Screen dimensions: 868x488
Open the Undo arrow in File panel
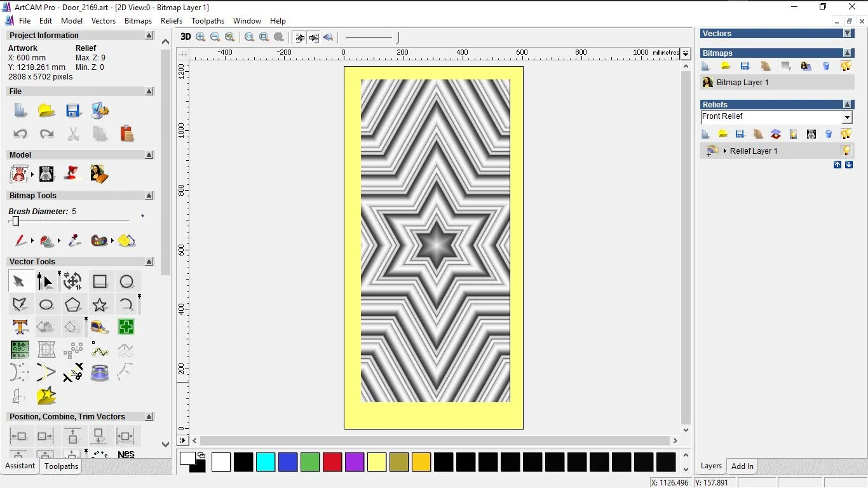[20, 134]
